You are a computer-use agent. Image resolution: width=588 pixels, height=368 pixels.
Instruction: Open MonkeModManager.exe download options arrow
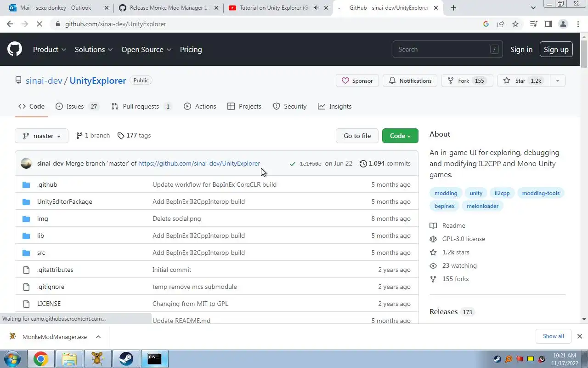98,337
